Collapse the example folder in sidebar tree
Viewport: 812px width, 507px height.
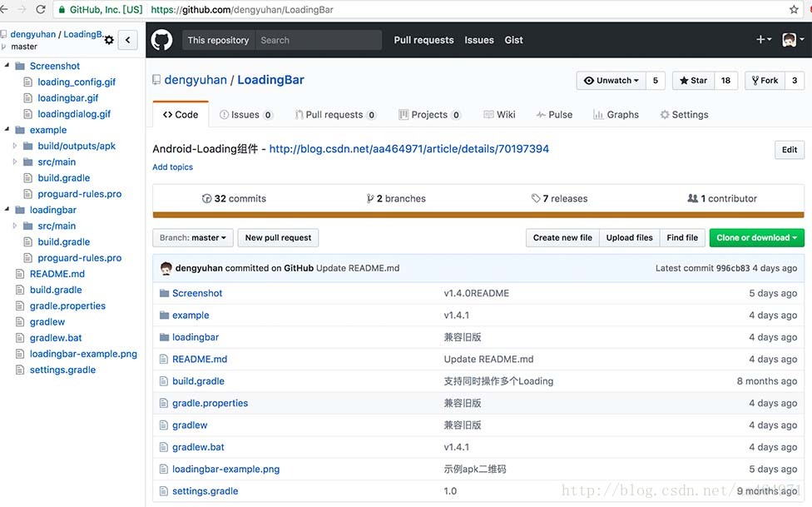coord(7,129)
